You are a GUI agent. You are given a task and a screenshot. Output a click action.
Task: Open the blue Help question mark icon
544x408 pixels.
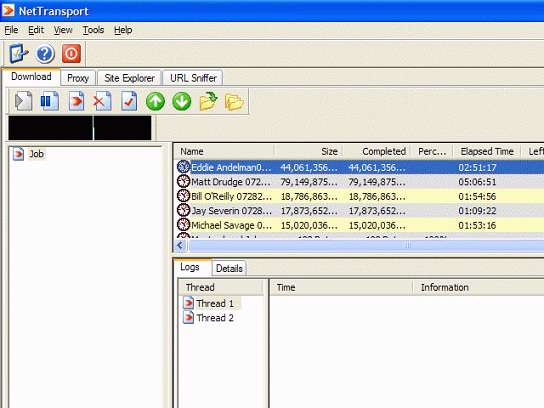click(45, 54)
